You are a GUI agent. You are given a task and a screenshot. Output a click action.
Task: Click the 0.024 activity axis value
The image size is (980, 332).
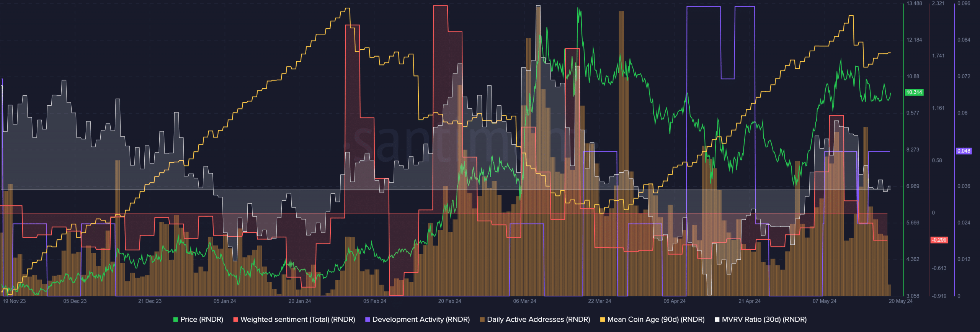(964, 222)
